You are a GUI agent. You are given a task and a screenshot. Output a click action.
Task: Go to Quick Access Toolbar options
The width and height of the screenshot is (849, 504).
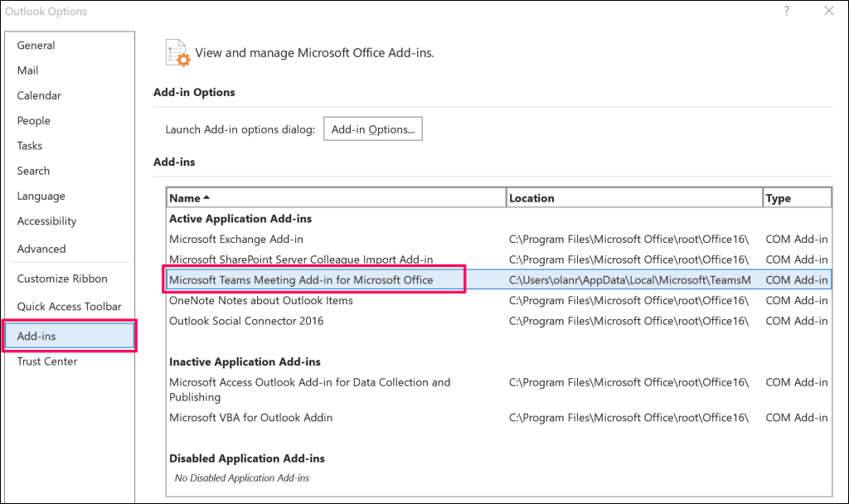coord(70,307)
